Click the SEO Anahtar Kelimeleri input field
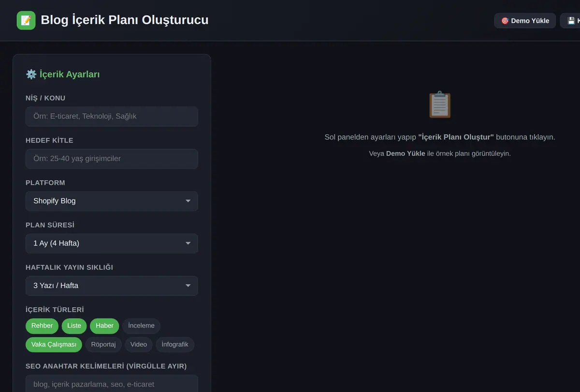The height and width of the screenshot is (392, 580). tap(112, 384)
